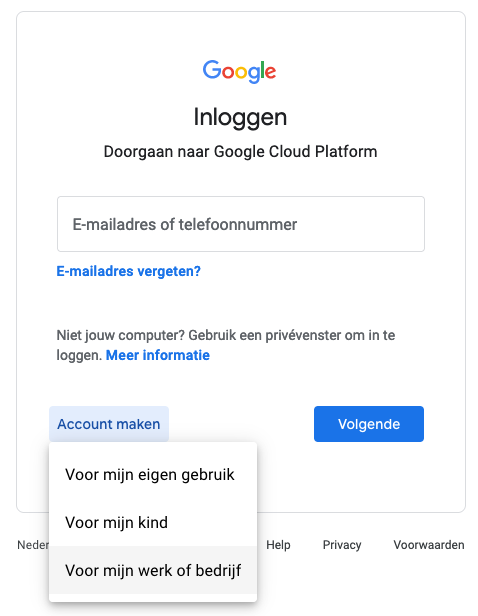Screen dimensions: 478x616
Task: Click the Inloggen heading text
Action: point(240,117)
